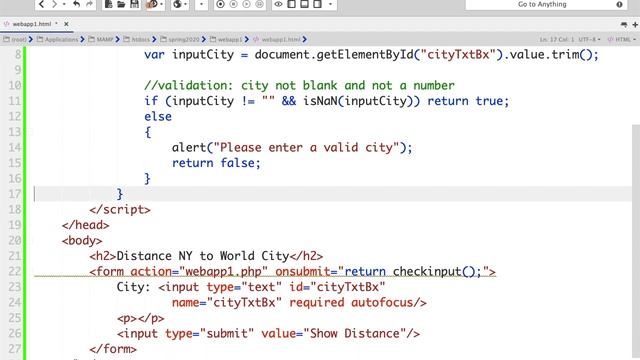
Task: Add a new tab with the plus icon
Action: point(635,25)
